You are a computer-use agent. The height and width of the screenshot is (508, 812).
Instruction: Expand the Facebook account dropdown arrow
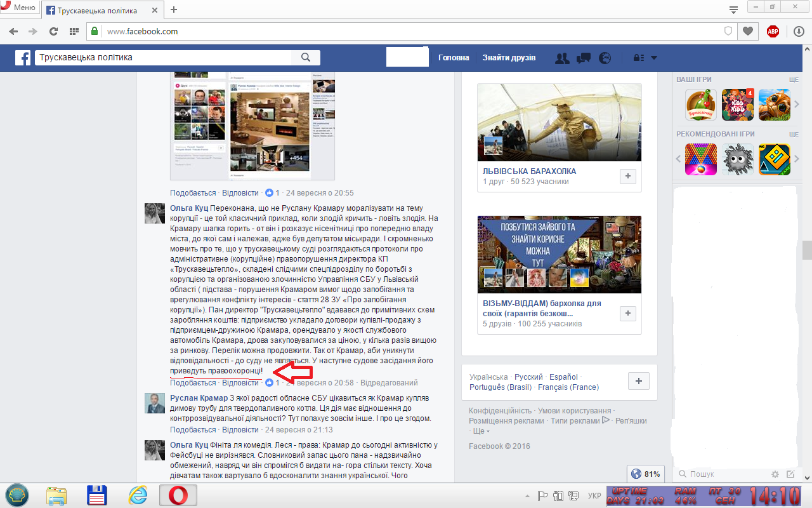point(654,58)
